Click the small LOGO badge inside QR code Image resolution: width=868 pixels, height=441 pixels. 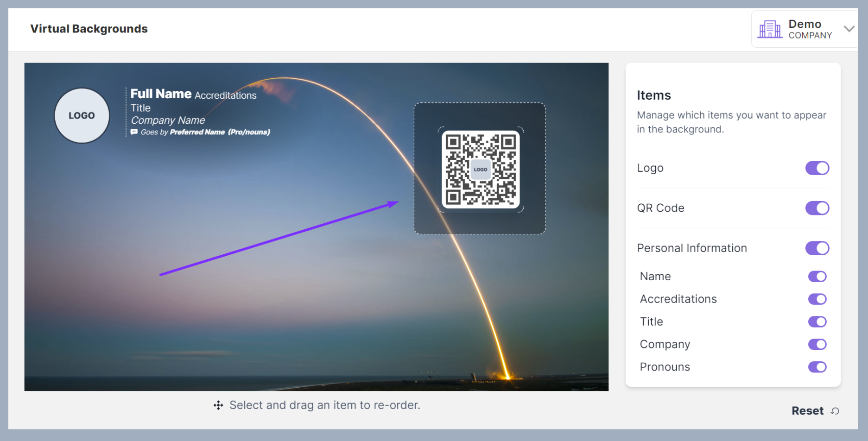pos(481,170)
